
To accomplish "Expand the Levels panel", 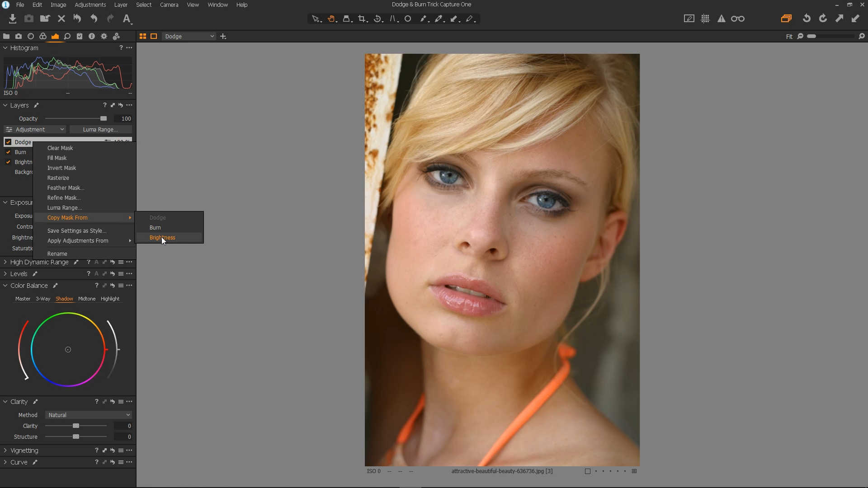I will pos(5,274).
